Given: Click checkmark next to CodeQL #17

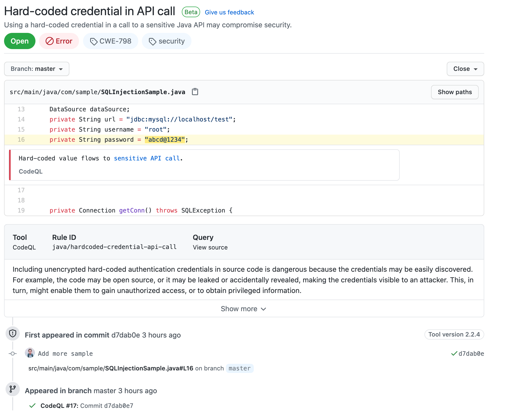Looking at the screenshot, I should 32,406.
